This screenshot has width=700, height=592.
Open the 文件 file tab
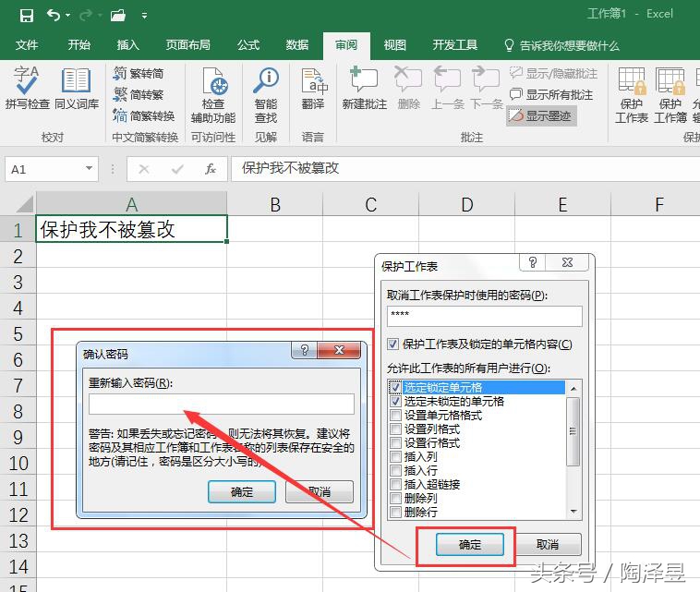pos(27,45)
